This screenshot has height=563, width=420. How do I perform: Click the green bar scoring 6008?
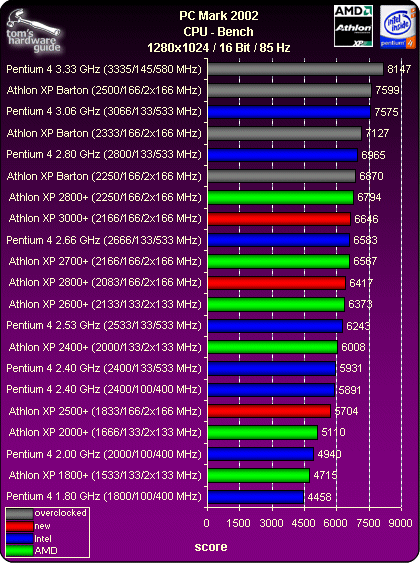tap(272, 347)
